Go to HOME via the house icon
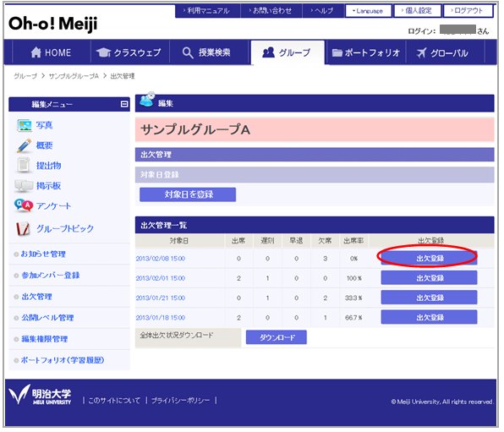This screenshot has height=432, width=504. 36,52
